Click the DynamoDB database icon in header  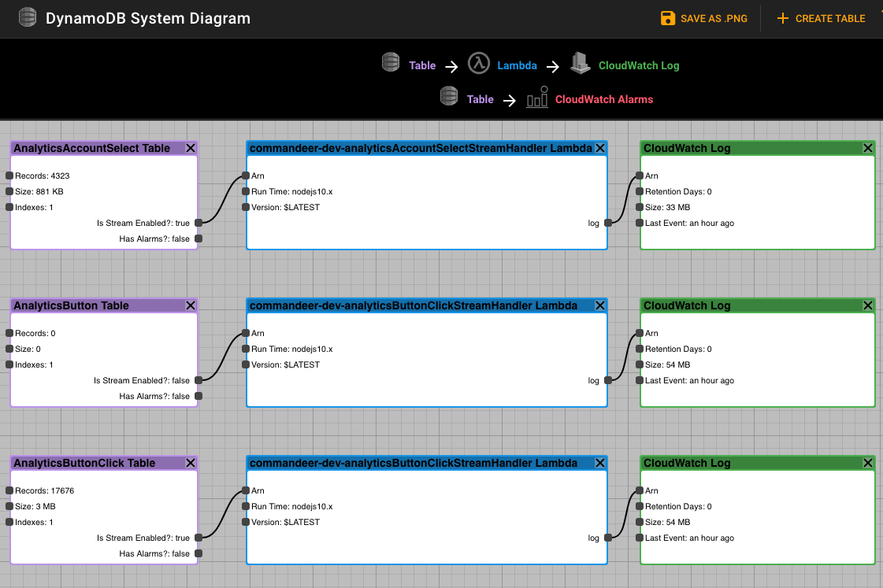[x=28, y=17]
